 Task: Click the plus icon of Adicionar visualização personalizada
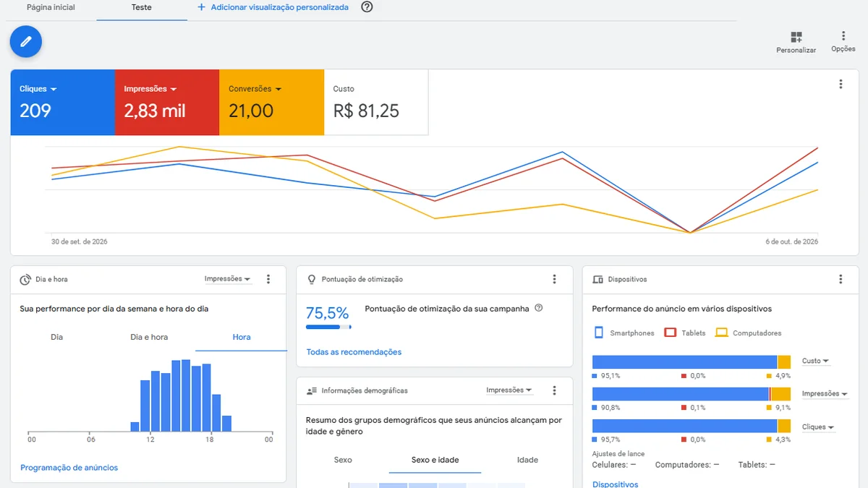point(201,7)
